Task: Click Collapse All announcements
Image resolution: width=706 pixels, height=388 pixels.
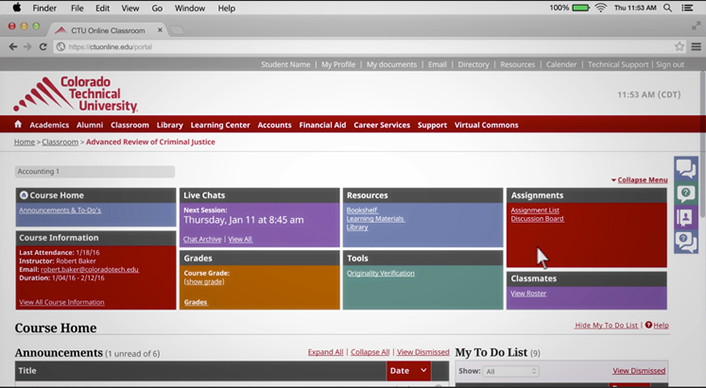Action: coord(370,352)
